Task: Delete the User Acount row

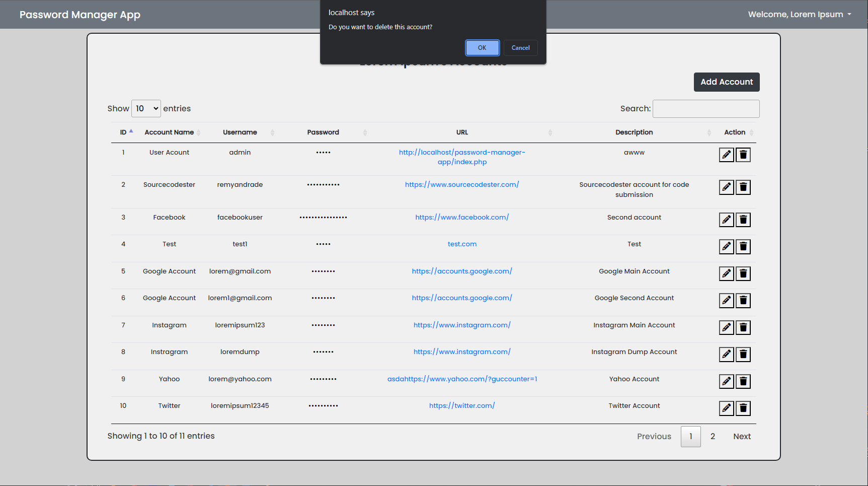Action: point(743,155)
